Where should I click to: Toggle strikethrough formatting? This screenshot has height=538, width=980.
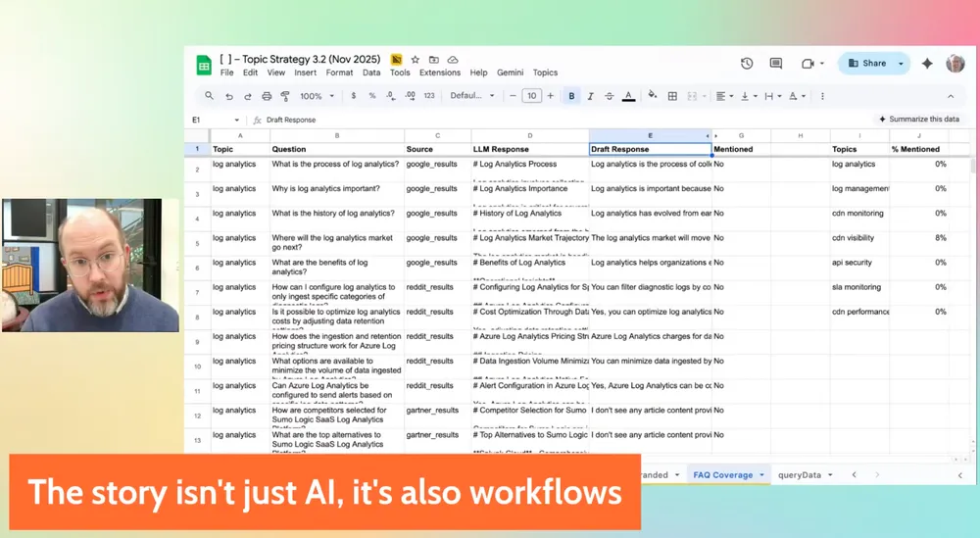click(610, 96)
